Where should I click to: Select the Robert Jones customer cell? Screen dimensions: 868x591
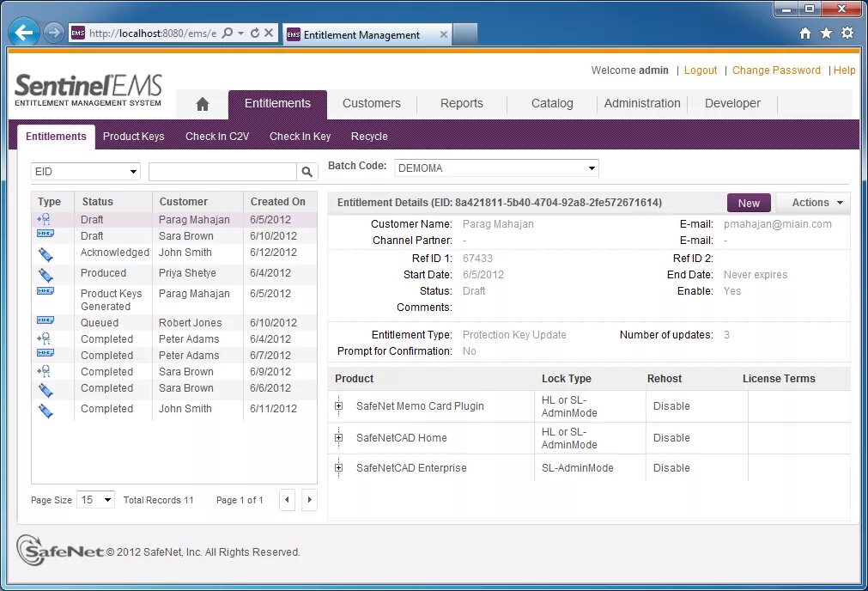(x=190, y=322)
